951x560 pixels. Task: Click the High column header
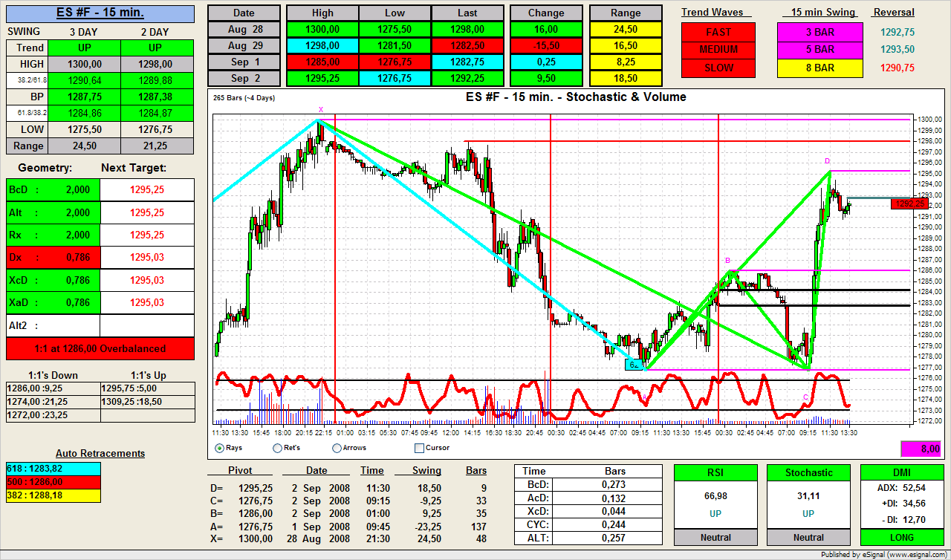coord(322,13)
